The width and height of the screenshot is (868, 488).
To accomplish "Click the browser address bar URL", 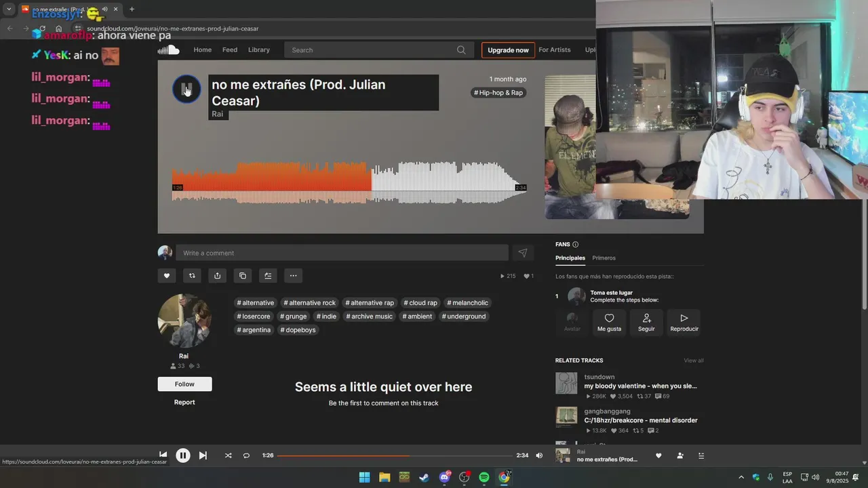I will click(x=172, y=28).
